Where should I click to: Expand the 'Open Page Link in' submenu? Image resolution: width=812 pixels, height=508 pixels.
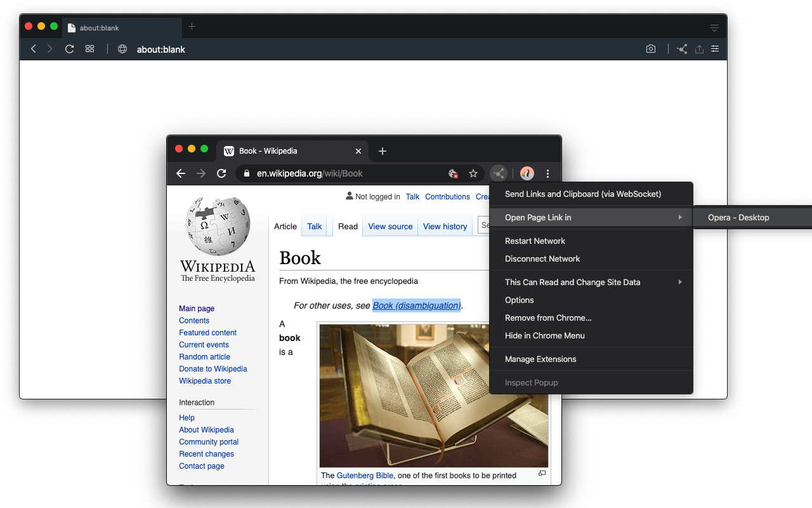[538, 217]
